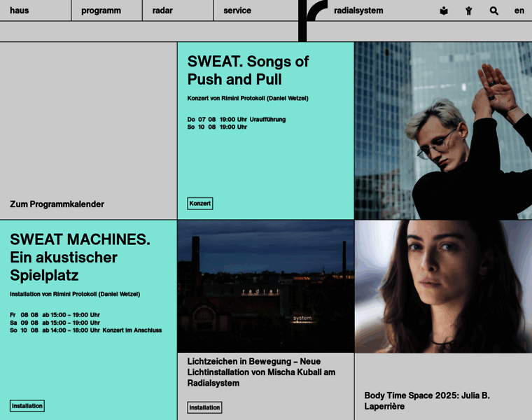Open SWEAT. Songs of Push and Pull
This screenshot has width=532, height=420.
point(248,70)
